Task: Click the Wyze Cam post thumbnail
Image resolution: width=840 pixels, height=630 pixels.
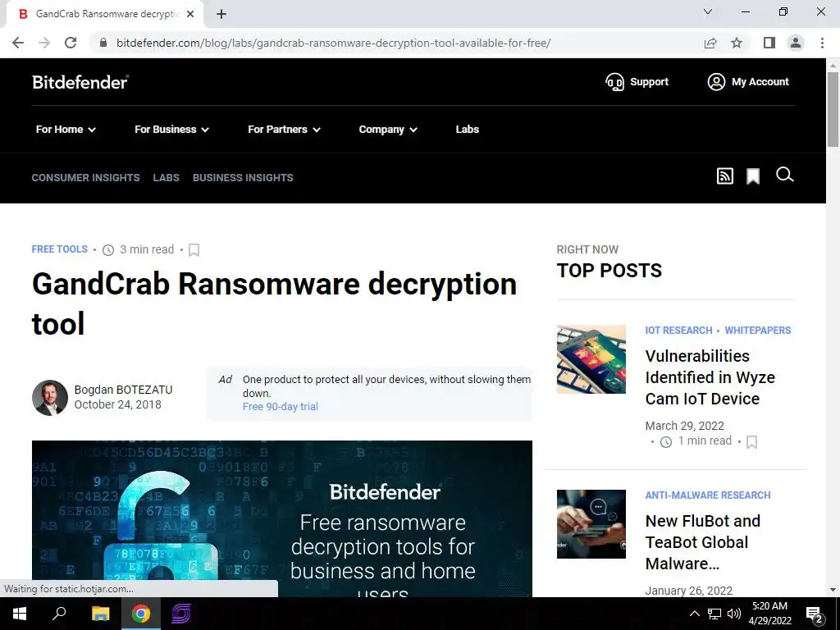Action: [x=591, y=359]
